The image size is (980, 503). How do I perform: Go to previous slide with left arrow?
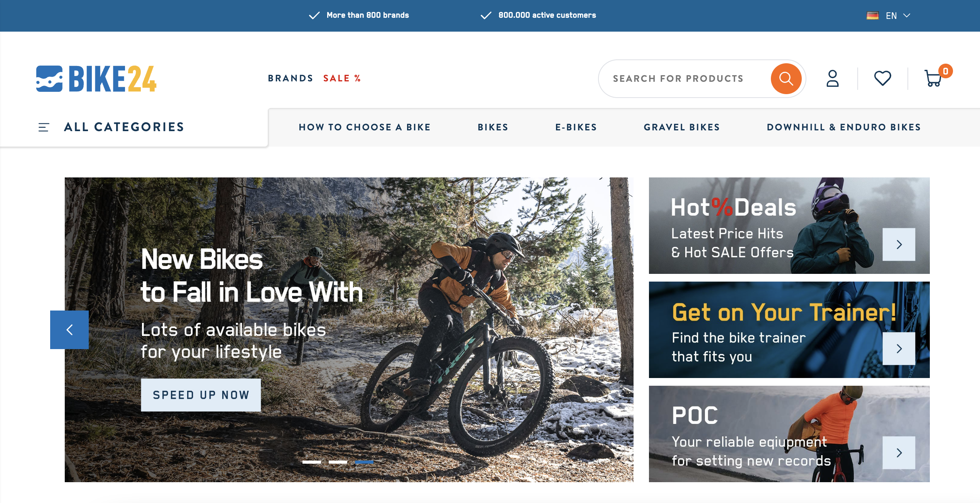tap(69, 330)
